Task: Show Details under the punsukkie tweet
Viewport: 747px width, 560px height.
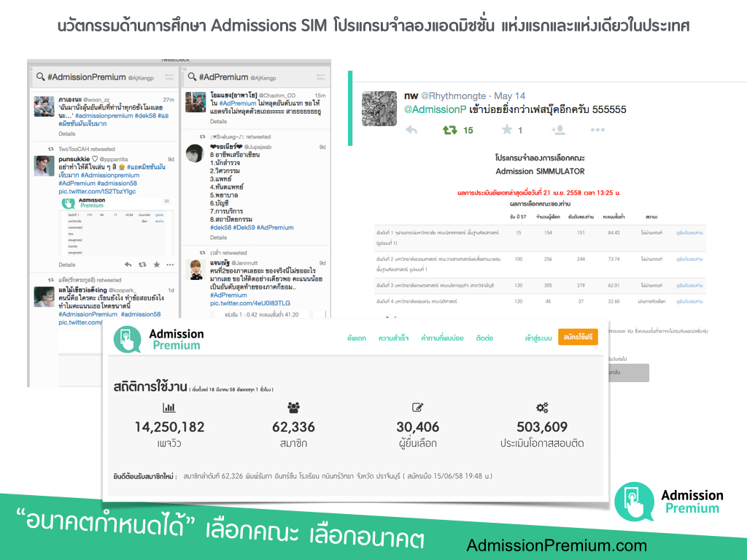Action: click(x=66, y=265)
